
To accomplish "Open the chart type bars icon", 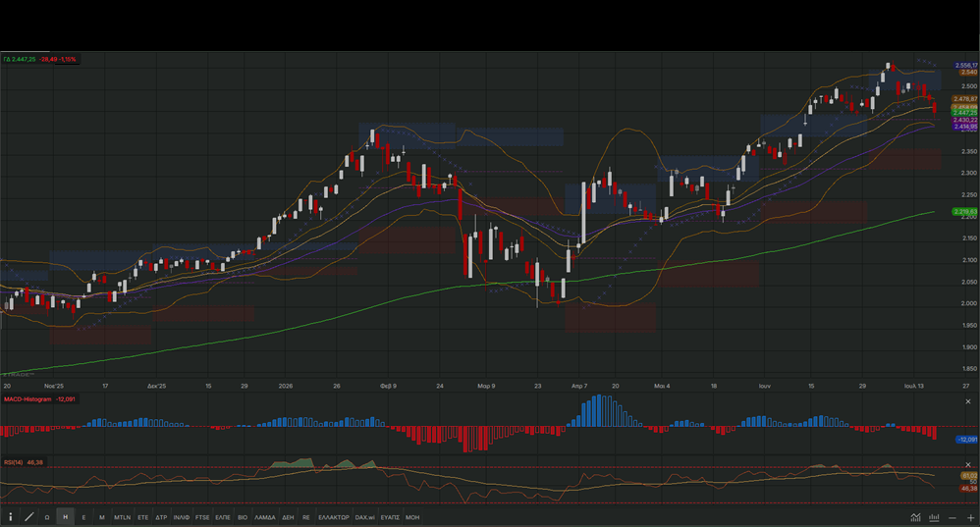I will point(934,517).
